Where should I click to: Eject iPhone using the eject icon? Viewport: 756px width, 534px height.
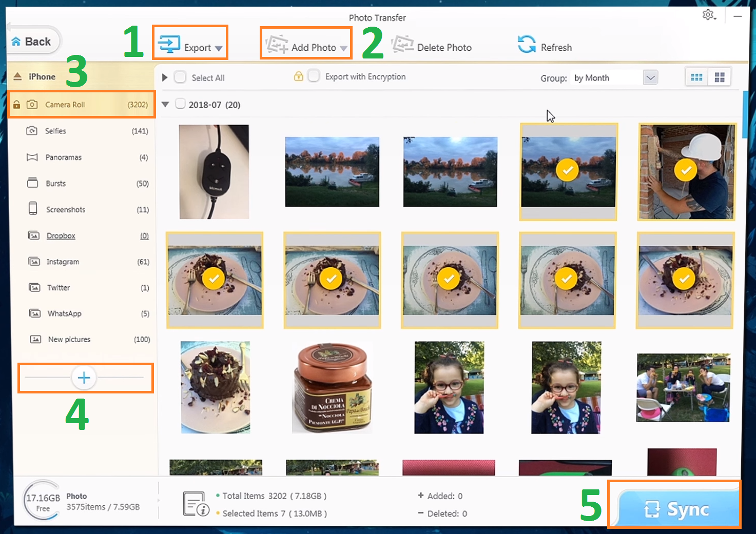tap(17, 76)
